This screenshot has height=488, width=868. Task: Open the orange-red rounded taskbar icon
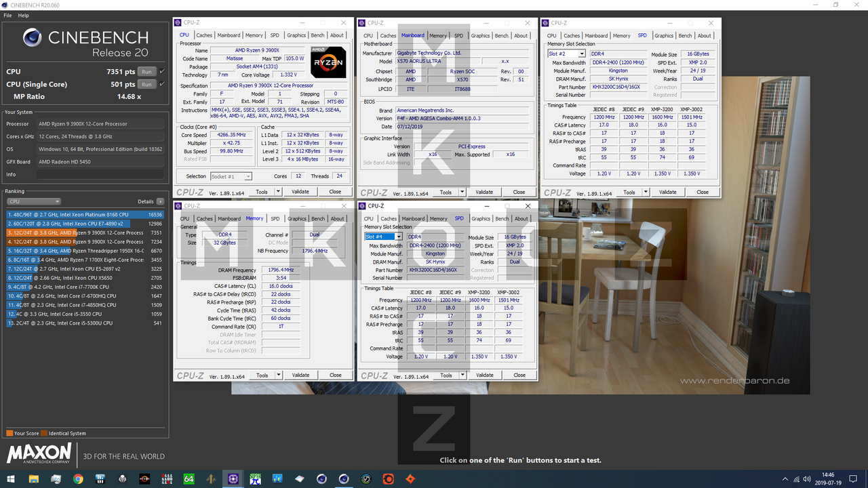point(388,479)
